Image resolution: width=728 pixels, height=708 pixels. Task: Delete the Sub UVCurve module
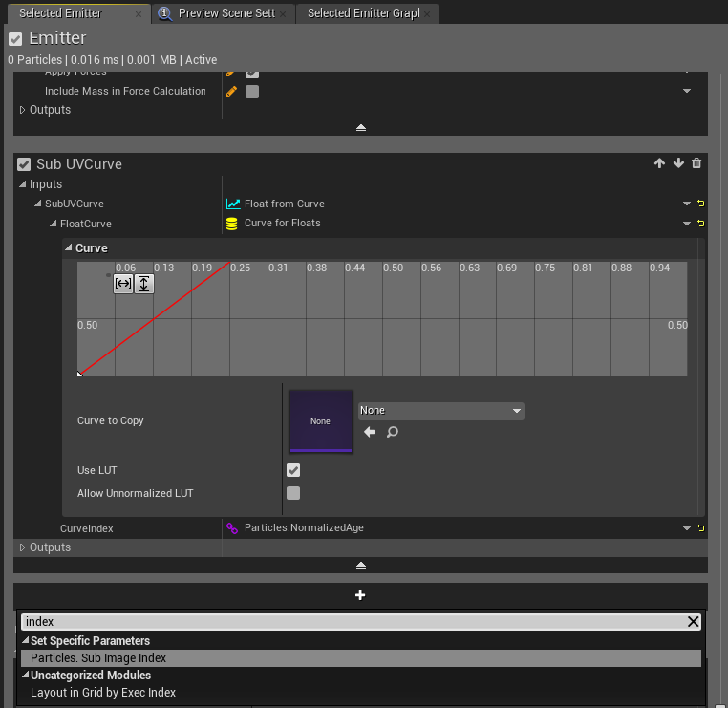pyautogui.click(x=696, y=163)
